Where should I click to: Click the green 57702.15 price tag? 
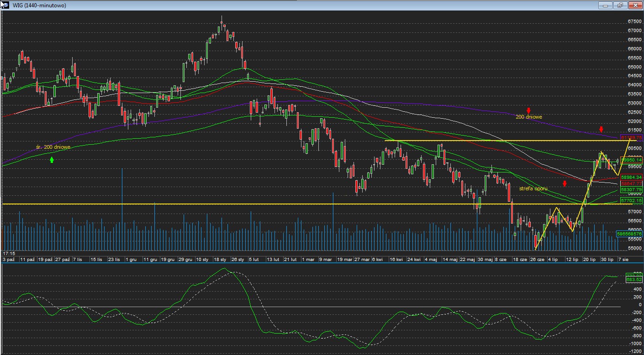point(631,200)
